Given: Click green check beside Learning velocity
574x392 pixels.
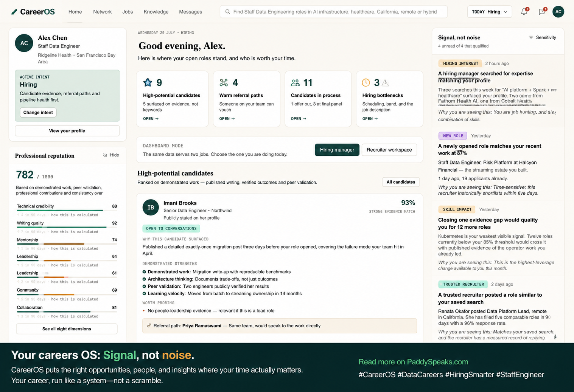Looking at the screenshot, I should pyautogui.click(x=144, y=293).
